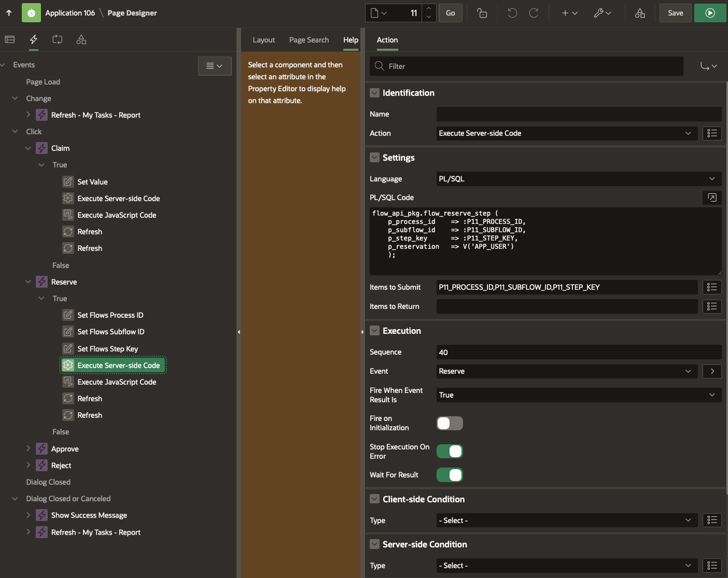Expand Show Success Message node
The width and height of the screenshot is (728, 578).
28,515
